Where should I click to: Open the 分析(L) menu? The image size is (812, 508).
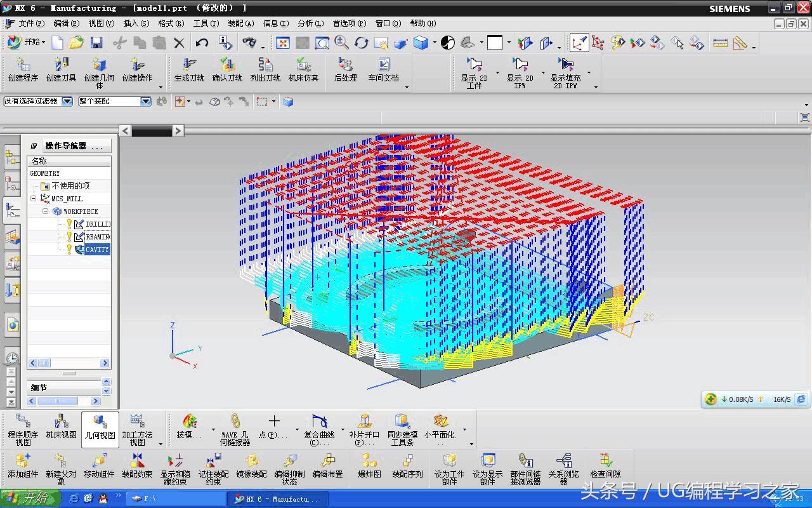pos(310,23)
